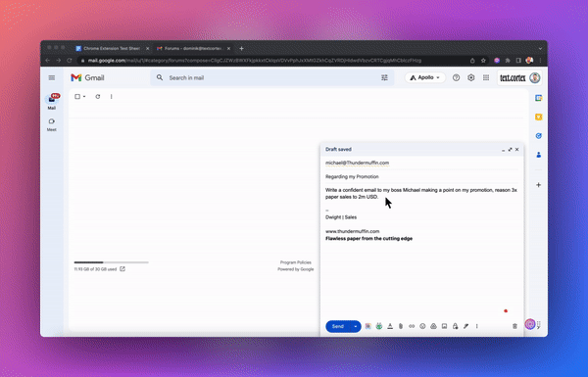Click the Gmail logo
Viewport: 588px width, 377px height.
(87, 77)
